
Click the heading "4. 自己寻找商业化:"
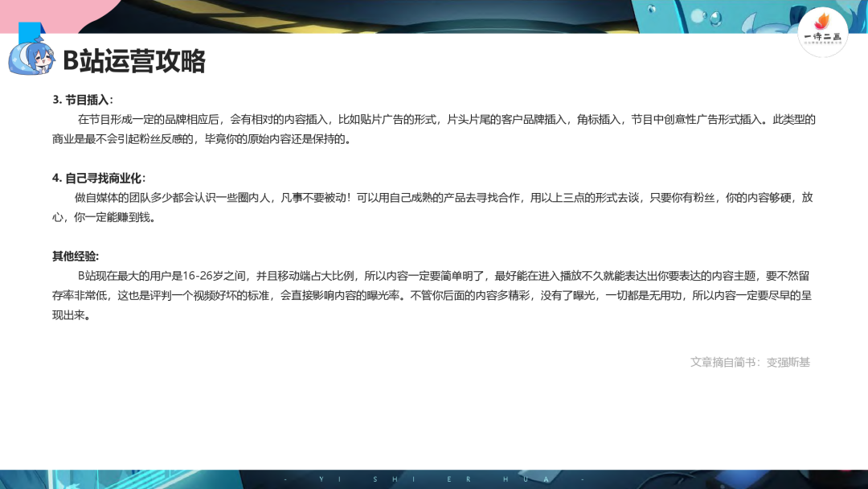(x=99, y=179)
